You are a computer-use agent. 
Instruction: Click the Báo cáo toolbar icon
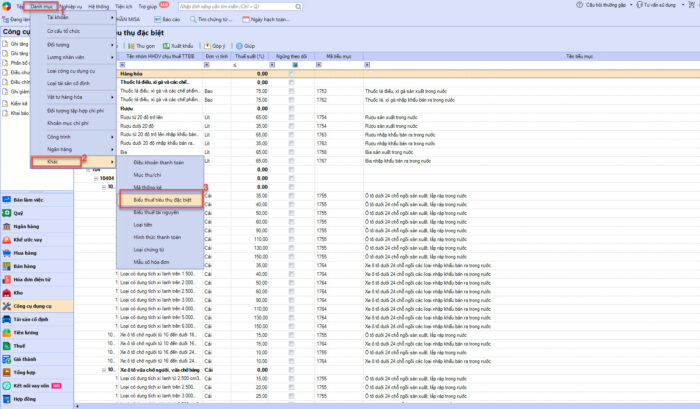[158, 19]
